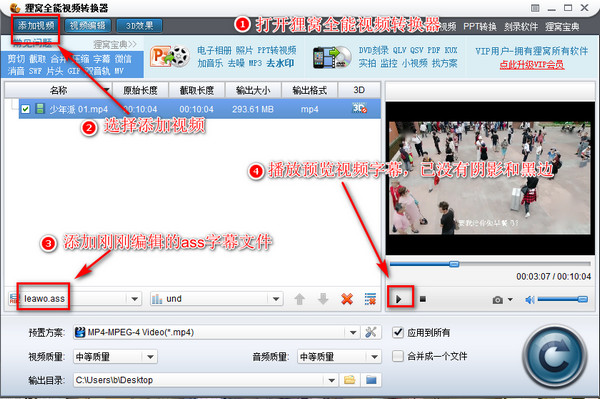Toggle the 应用到所有 checkbox
The image size is (600, 399).
(398, 332)
